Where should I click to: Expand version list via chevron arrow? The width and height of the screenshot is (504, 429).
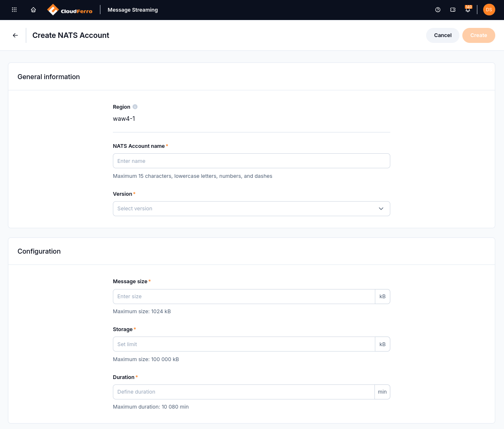(x=381, y=209)
